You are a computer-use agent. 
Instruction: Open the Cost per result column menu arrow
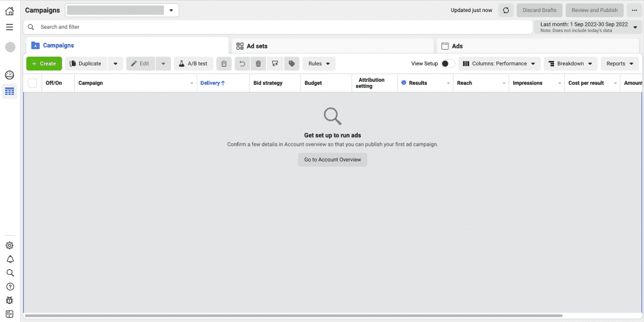(615, 84)
